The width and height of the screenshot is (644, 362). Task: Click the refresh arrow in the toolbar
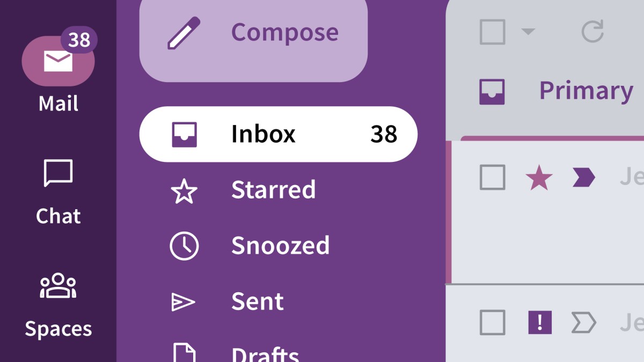[x=593, y=31]
